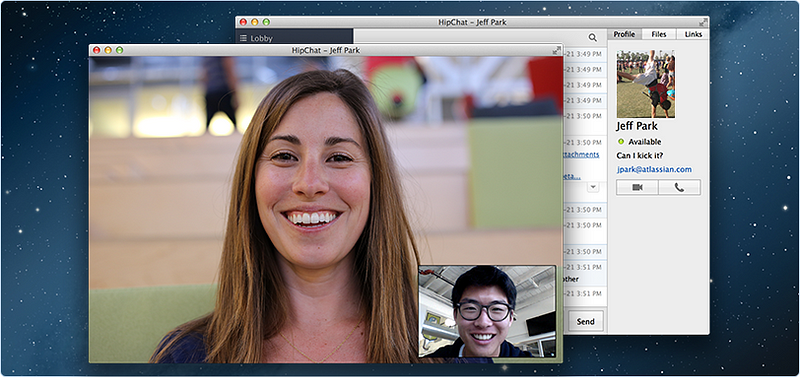Click the green Available status dot
The image size is (800, 377).
621,142
